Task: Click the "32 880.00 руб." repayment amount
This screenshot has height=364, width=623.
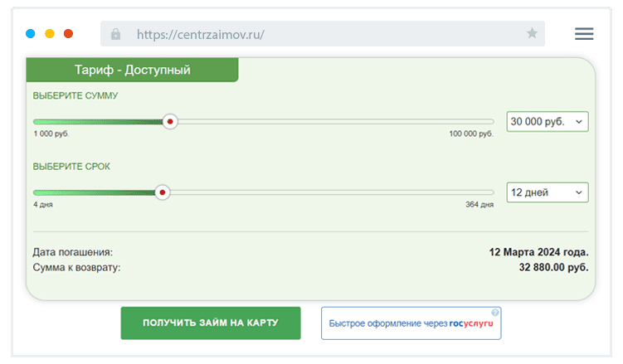Action: click(x=553, y=268)
